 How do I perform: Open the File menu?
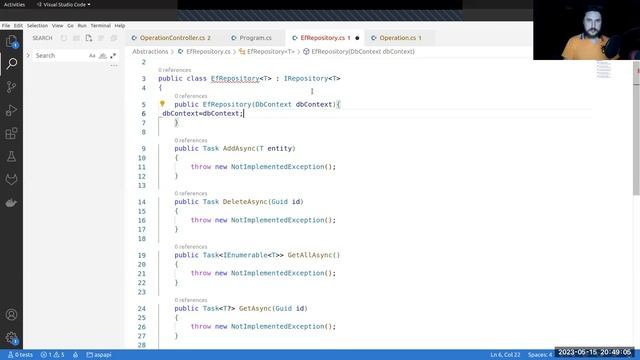pyautogui.click(x=6, y=25)
